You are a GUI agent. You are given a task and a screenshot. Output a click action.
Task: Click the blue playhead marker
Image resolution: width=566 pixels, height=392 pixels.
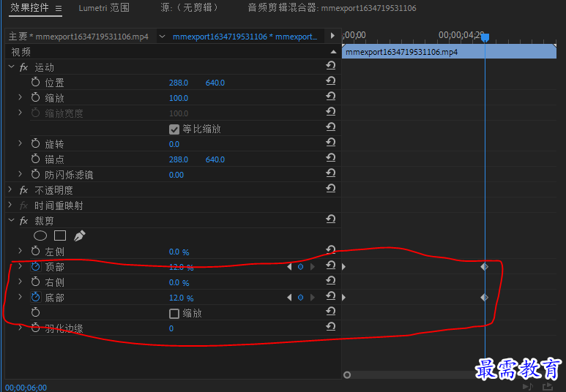(485, 37)
